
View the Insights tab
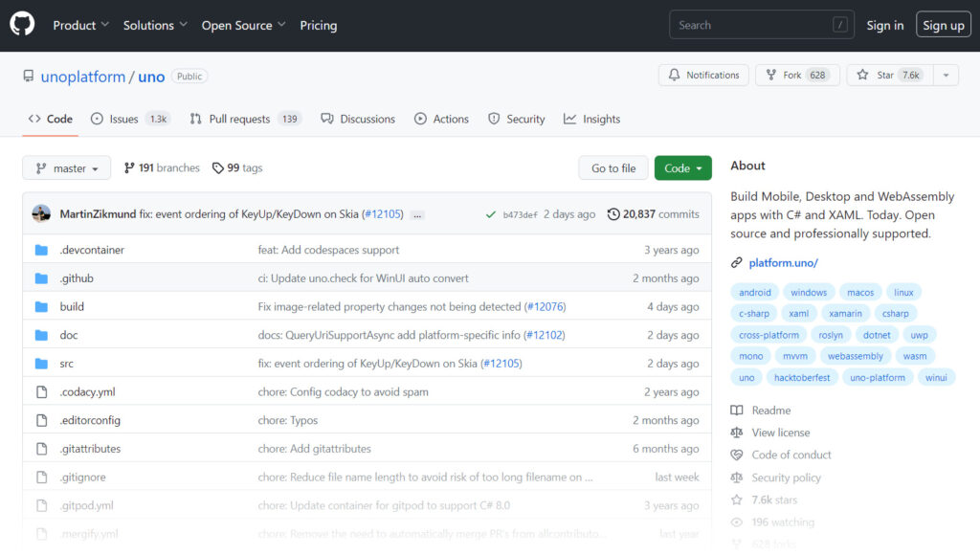coord(591,119)
